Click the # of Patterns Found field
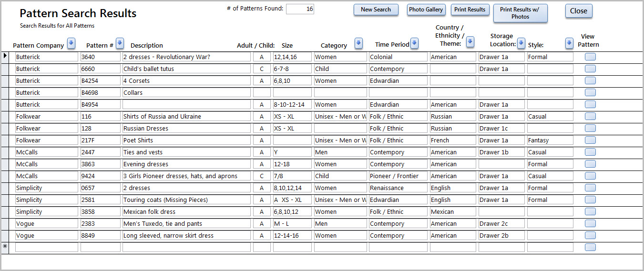Viewport: 644px width, 271px height. [300, 9]
